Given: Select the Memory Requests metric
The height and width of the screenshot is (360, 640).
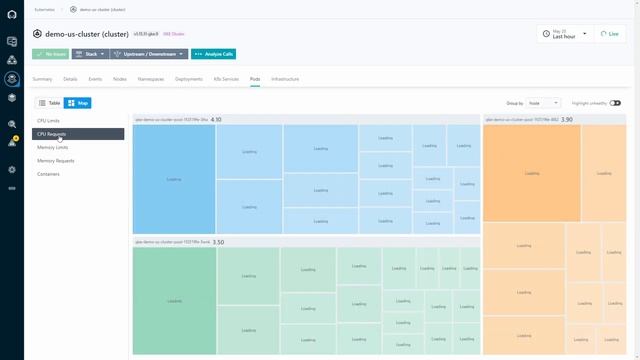Looking at the screenshot, I should coord(78,161).
